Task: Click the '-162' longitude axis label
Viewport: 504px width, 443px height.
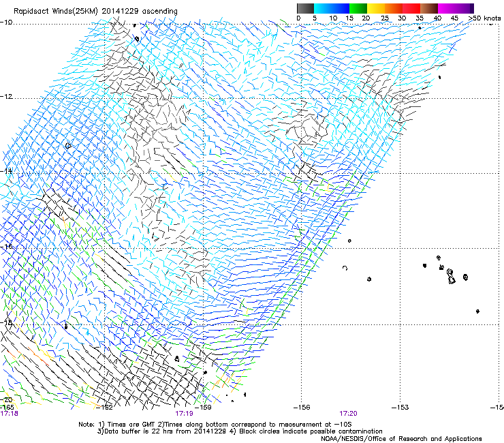Action: click(x=105, y=408)
